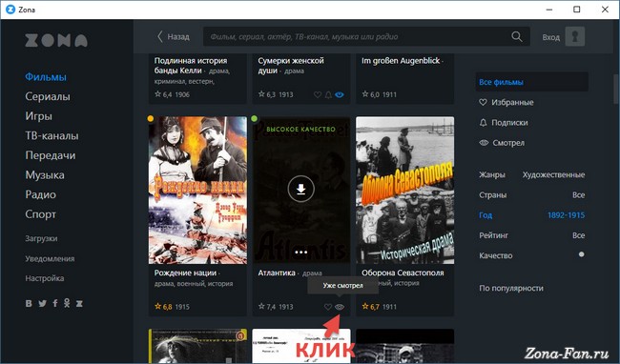Open Уведомления notifications page

click(x=50, y=258)
